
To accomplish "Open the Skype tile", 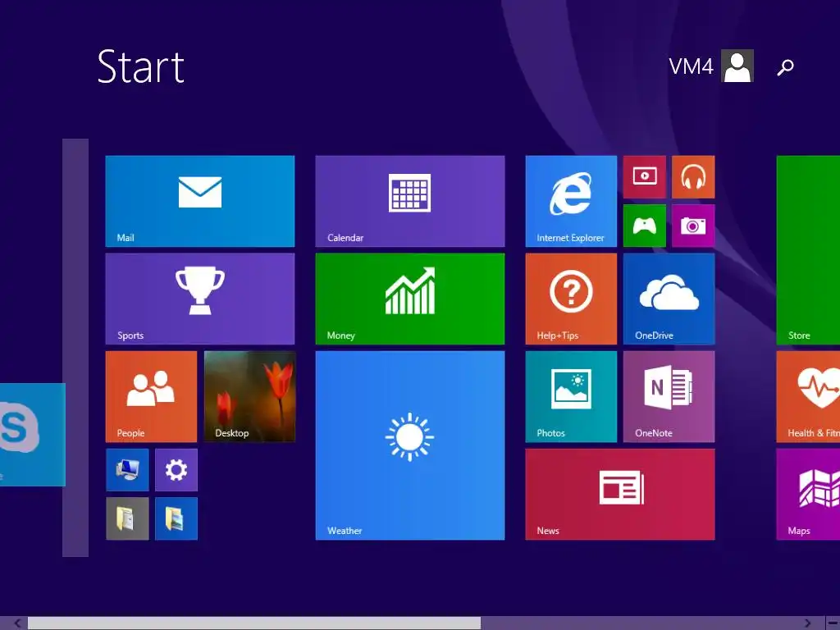I will [32, 435].
